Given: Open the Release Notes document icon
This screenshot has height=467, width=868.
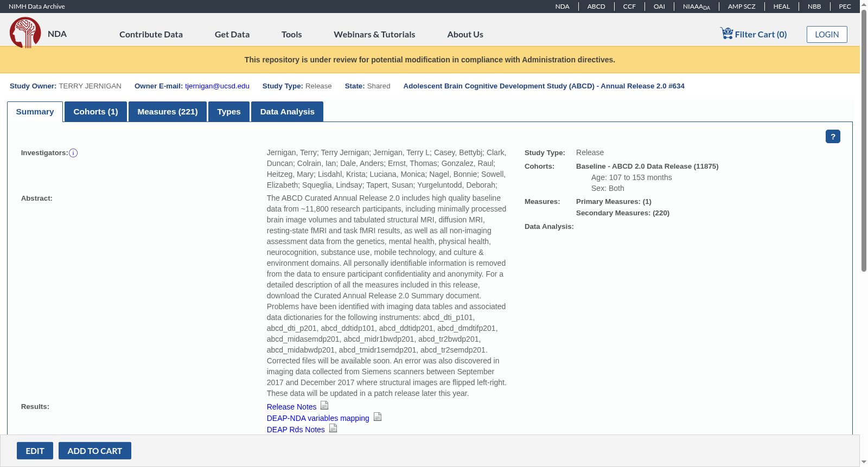Looking at the screenshot, I should pos(324,406).
